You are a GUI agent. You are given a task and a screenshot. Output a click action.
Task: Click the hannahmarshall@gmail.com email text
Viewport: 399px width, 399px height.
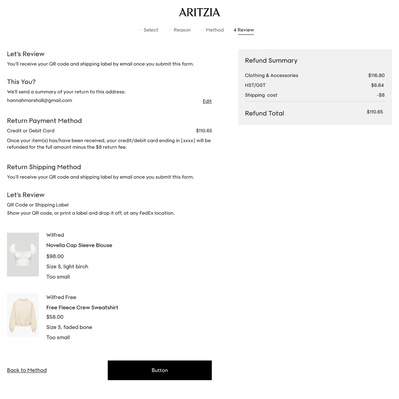pos(39,100)
